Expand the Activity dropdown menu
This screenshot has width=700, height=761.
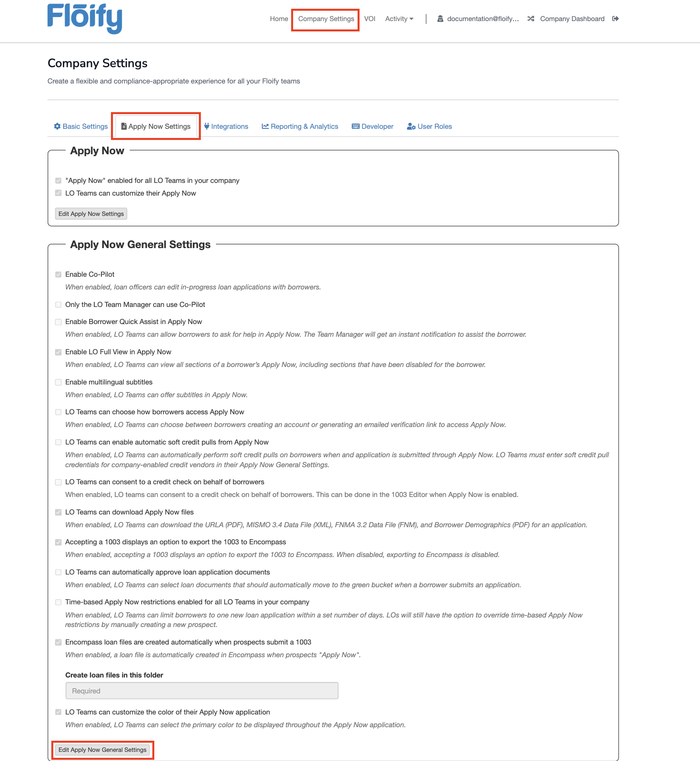pos(399,19)
